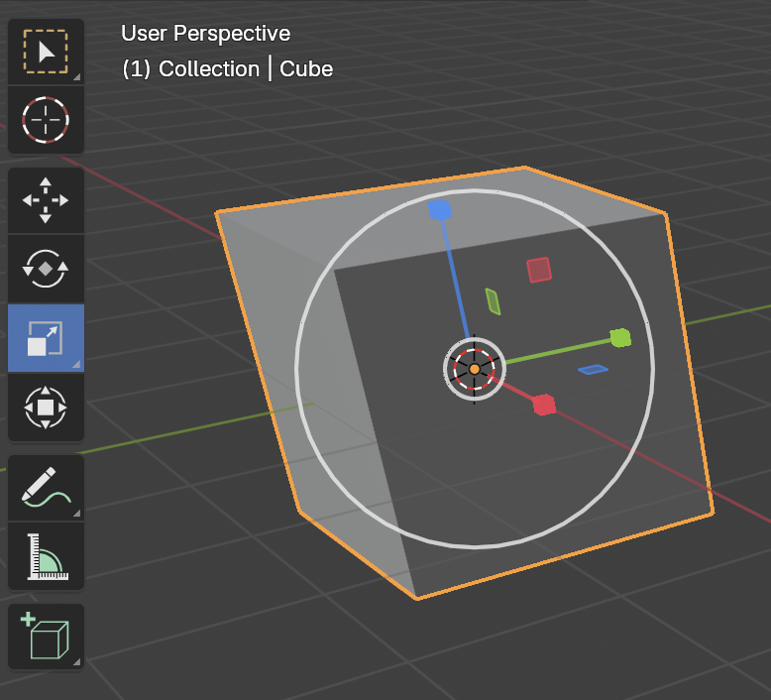Click the highlighted Scale tool
The height and width of the screenshot is (700, 771).
pos(46,338)
